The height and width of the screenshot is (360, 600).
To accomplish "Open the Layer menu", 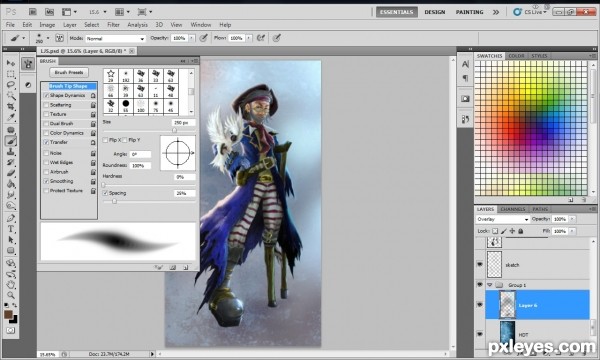I will pos(70,25).
